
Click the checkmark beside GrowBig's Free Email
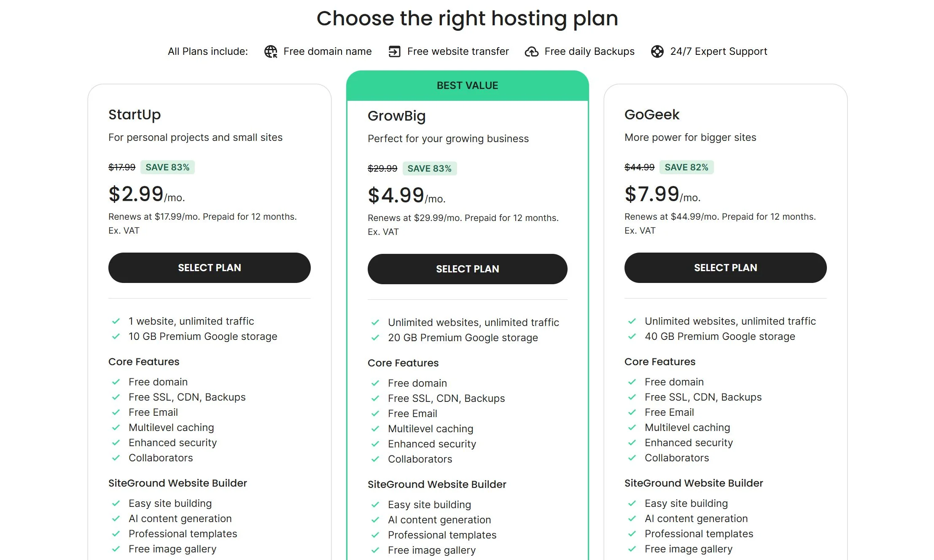(374, 413)
